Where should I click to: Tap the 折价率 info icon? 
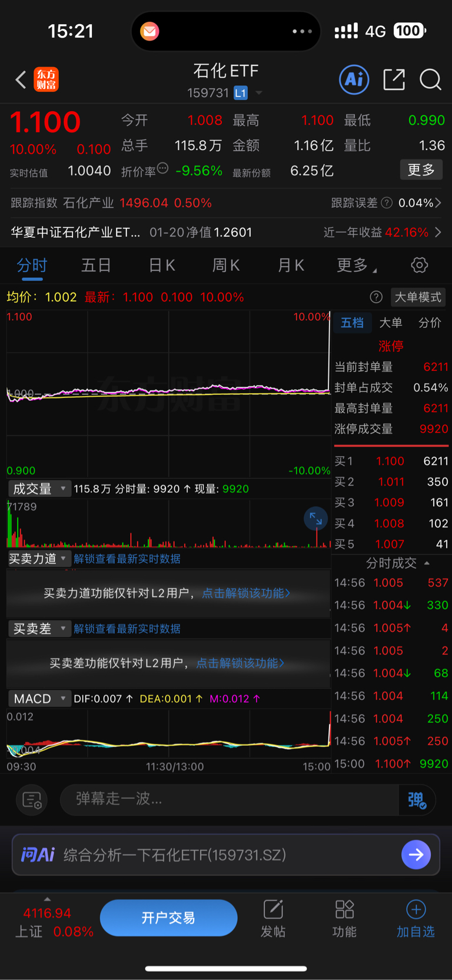pyautogui.click(x=163, y=169)
